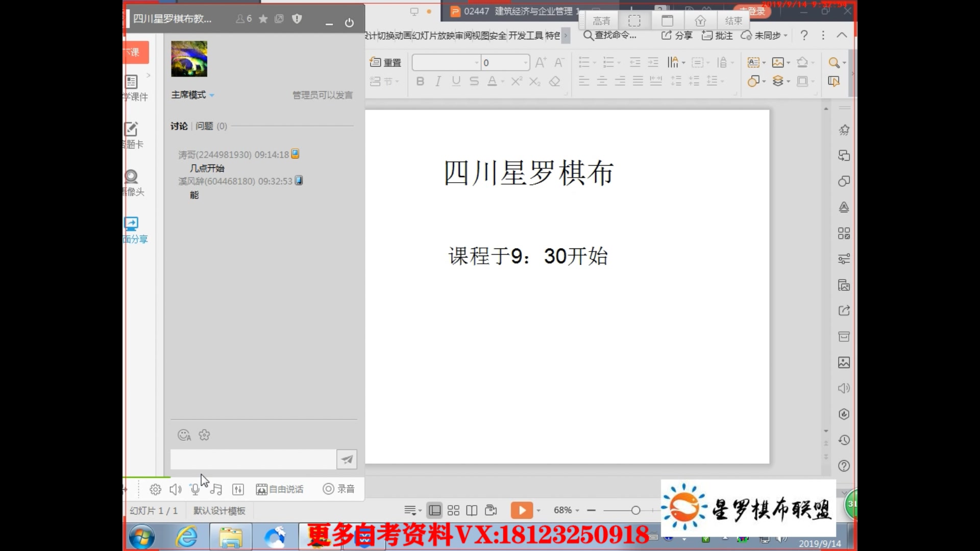This screenshot has height=551, width=980.
Task: Switch to the 问题 (0) questions tab
Action: click(210, 126)
